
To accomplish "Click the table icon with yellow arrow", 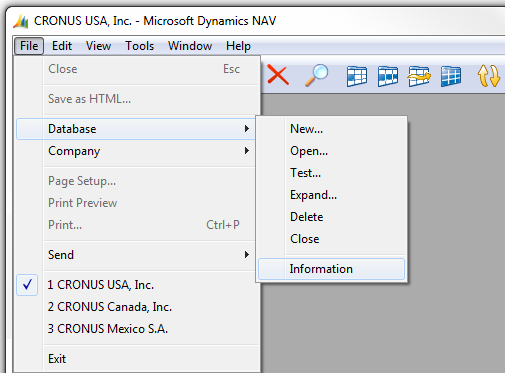I will pyautogui.click(x=419, y=76).
